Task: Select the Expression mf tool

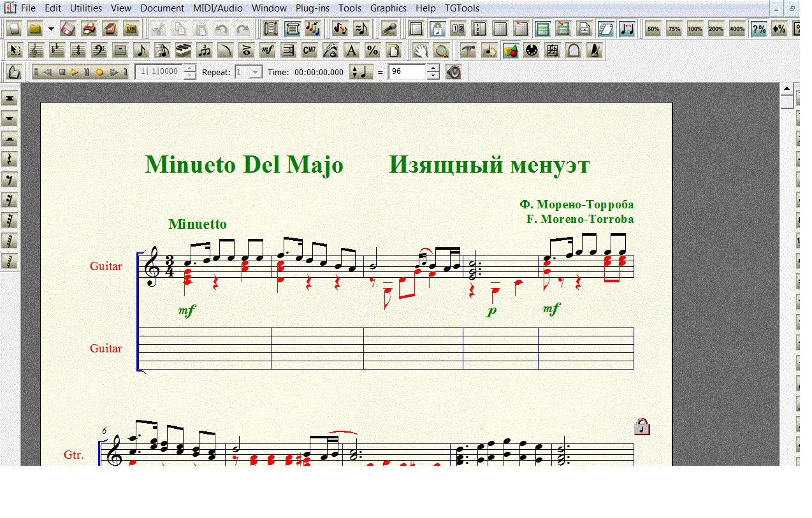Action: [x=267, y=50]
